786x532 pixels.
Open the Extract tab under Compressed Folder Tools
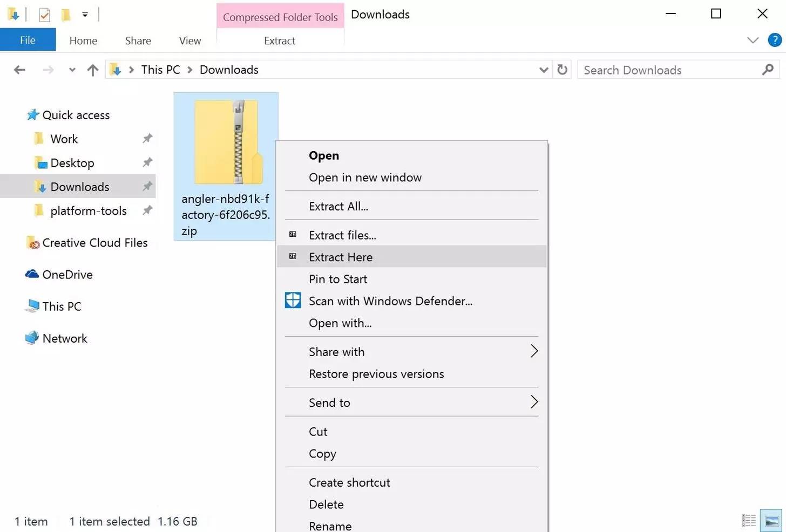279,40
